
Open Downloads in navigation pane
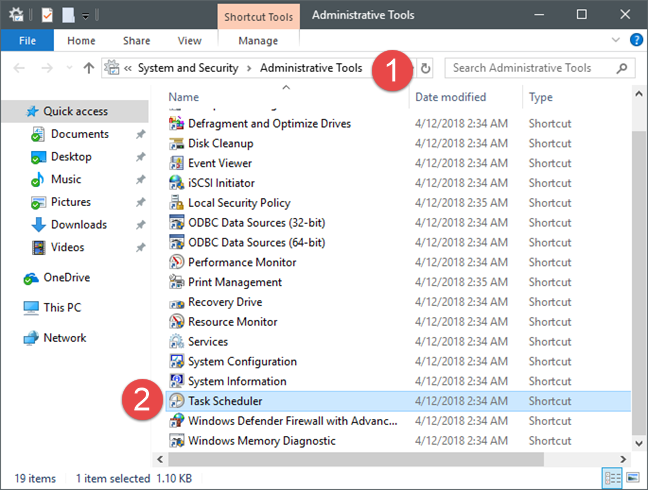(x=79, y=225)
